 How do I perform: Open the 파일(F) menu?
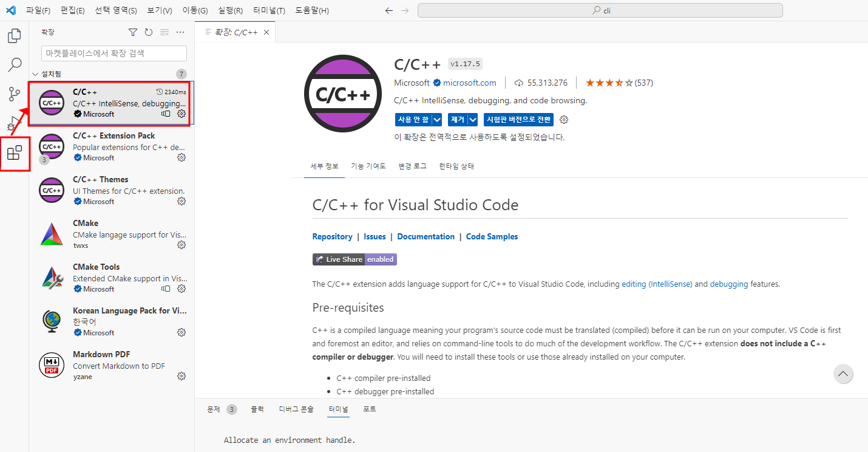(38, 10)
